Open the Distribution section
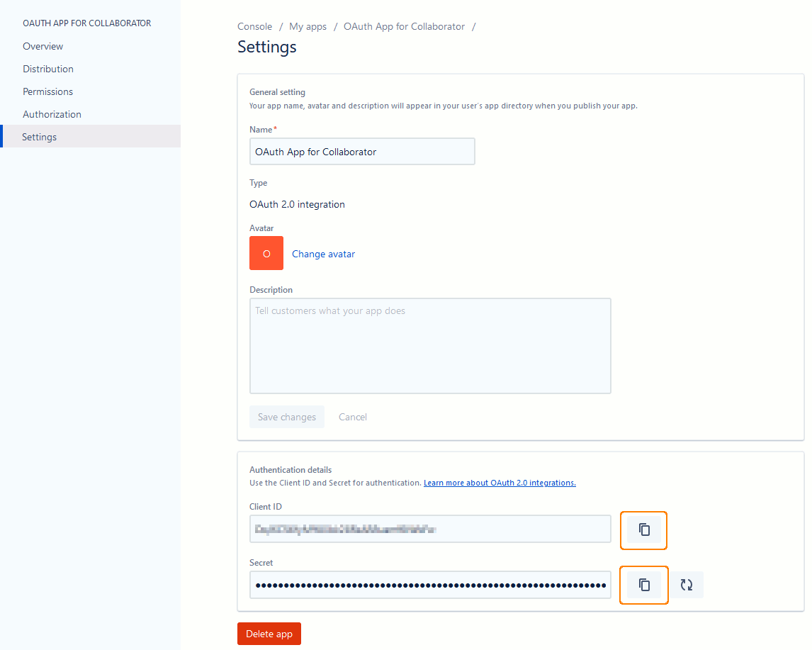Viewport: 812px width, 650px height. pyautogui.click(x=47, y=68)
